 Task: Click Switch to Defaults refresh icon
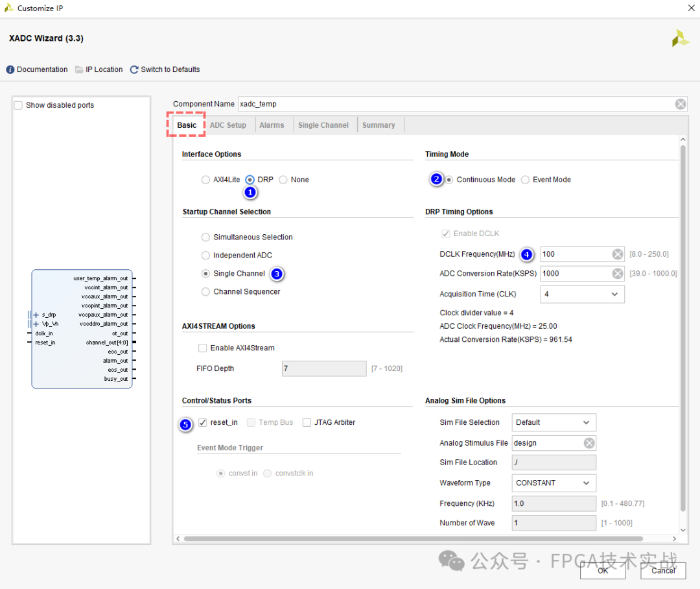pos(134,69)
